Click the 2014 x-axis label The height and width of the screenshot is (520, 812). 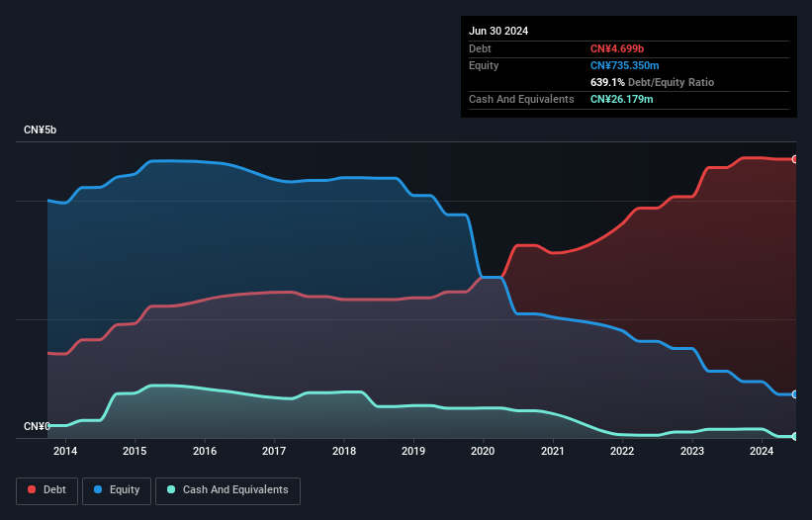coord(65,451)
